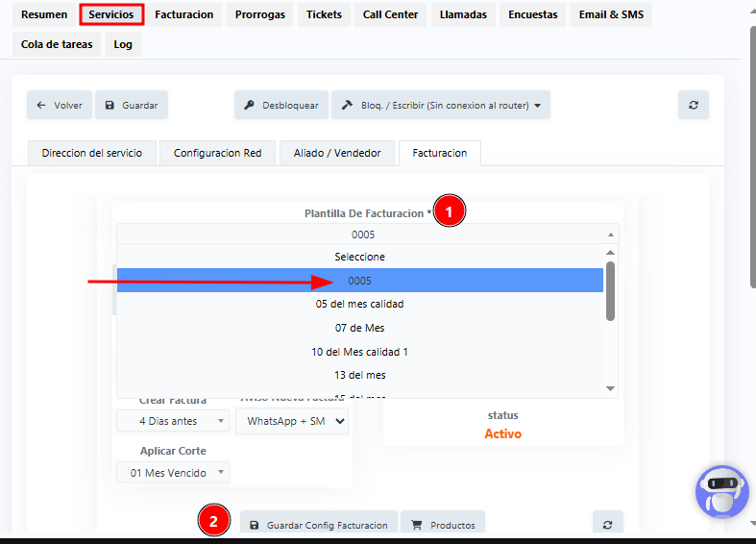Click refresh icon beside Productos button
Image resolution: width=756 pixels, height=544 pixels.
click(607, 525)
